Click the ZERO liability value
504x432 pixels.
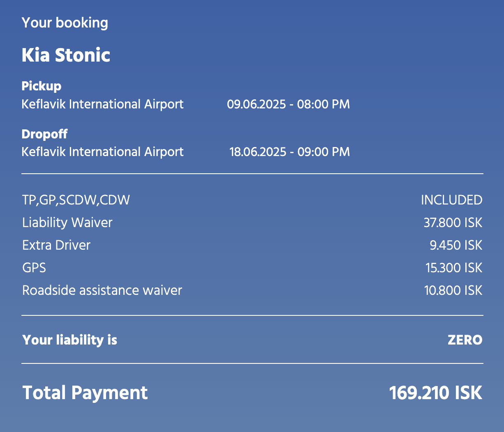coord(465,340)
